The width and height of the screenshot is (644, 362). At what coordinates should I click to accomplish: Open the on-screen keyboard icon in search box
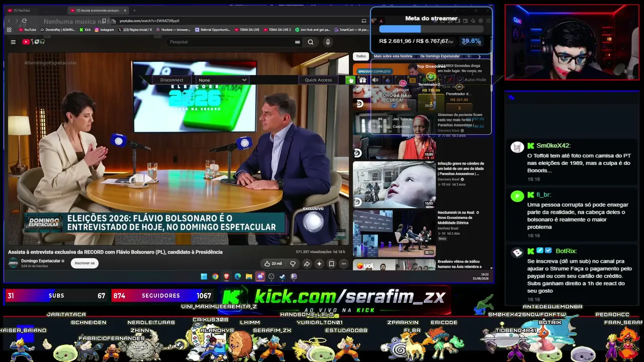(x=297, y=42)
